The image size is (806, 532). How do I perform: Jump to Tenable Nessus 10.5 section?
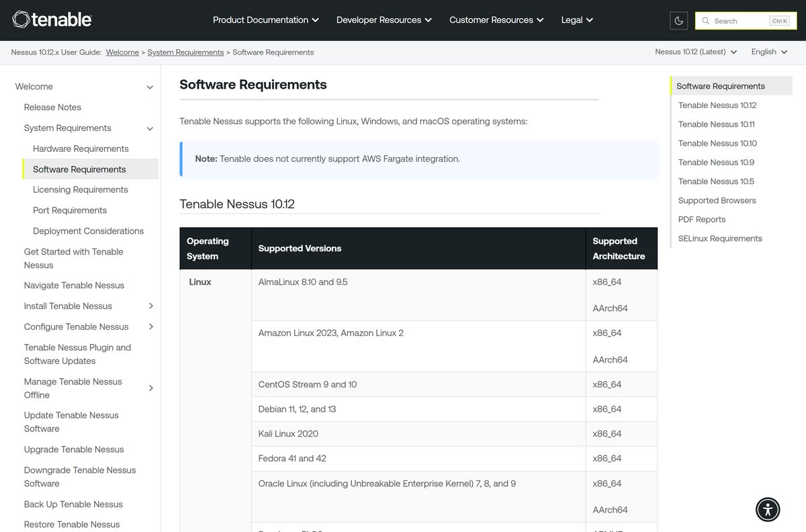[x=716, y=181]
